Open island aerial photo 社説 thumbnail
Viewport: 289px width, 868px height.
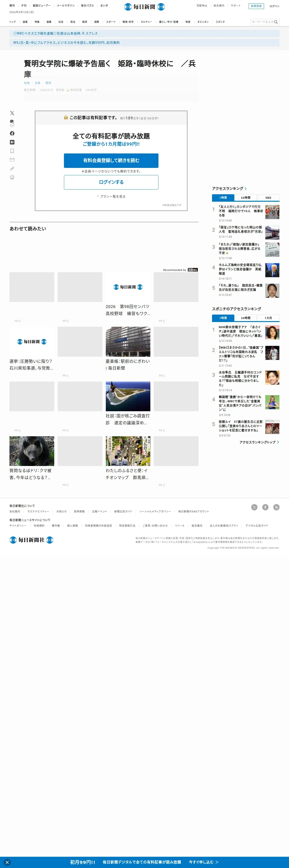pyautogui.click(x=128, y=396)
